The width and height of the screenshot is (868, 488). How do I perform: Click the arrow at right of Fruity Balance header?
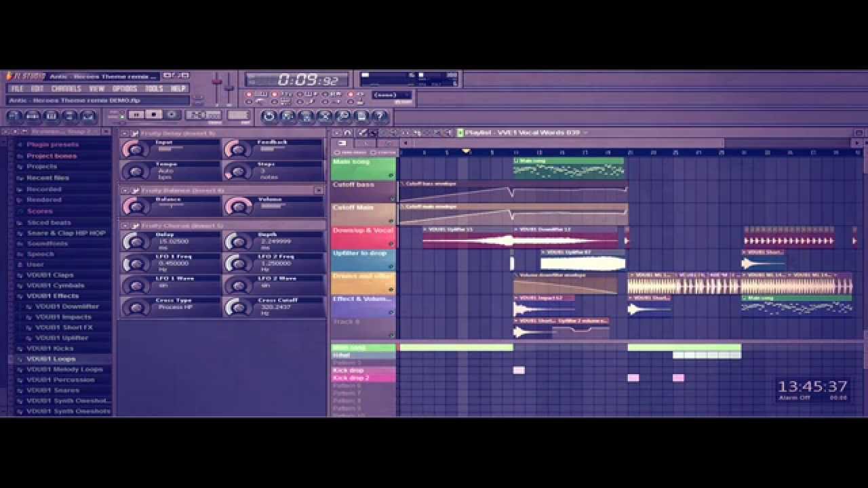(319, 190)
